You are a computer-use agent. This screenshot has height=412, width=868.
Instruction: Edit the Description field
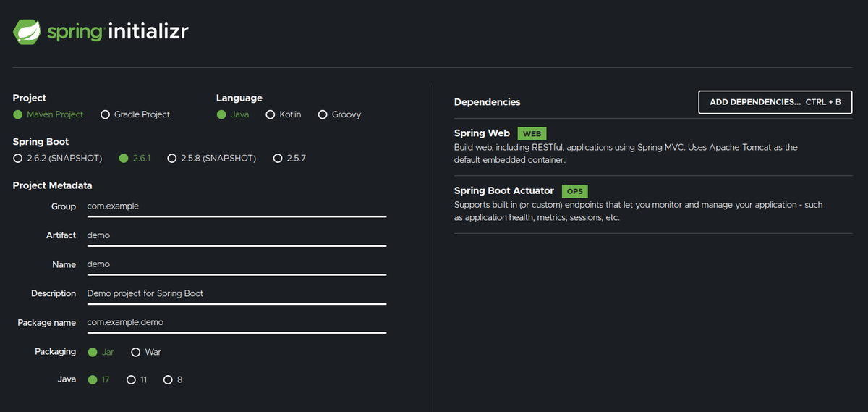click(x=236, y=293)
